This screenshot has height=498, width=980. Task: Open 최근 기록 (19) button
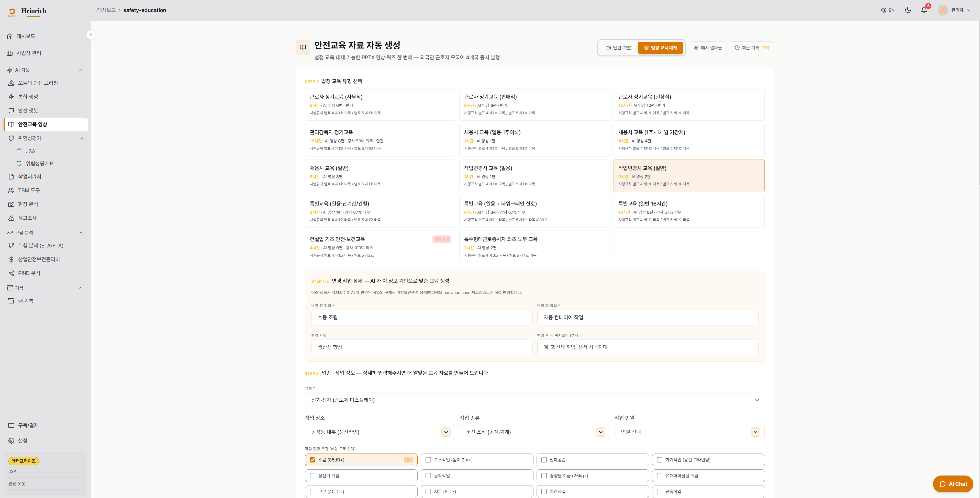pyautogui.click(x=752, y=48)
